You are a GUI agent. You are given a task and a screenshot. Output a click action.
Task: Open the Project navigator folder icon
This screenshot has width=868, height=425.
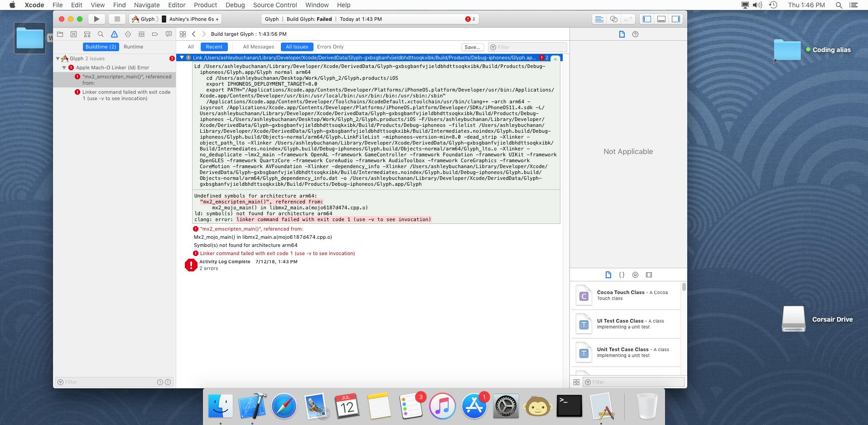pos(59,34)
